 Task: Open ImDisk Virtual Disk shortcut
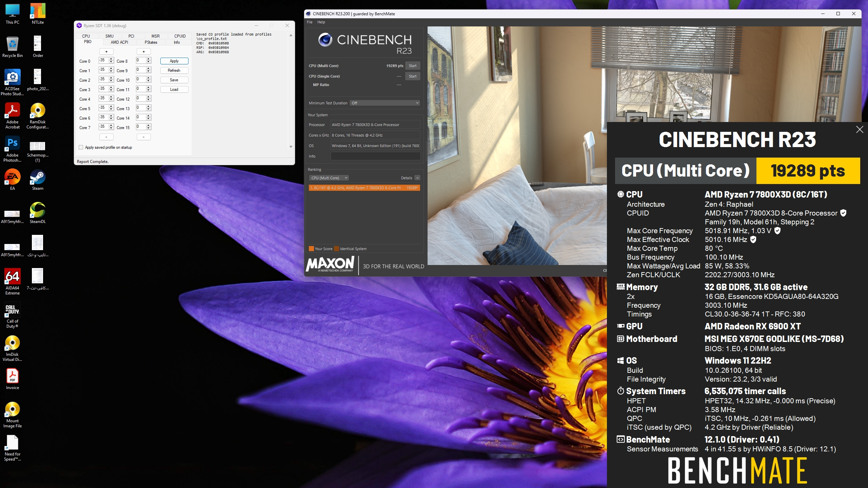click(x=13, y=348)
